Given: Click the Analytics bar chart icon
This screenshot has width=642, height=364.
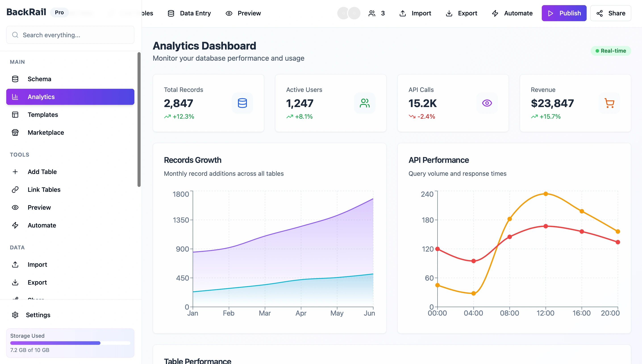Looking at the screenshot, I should (x=15, y=97).
